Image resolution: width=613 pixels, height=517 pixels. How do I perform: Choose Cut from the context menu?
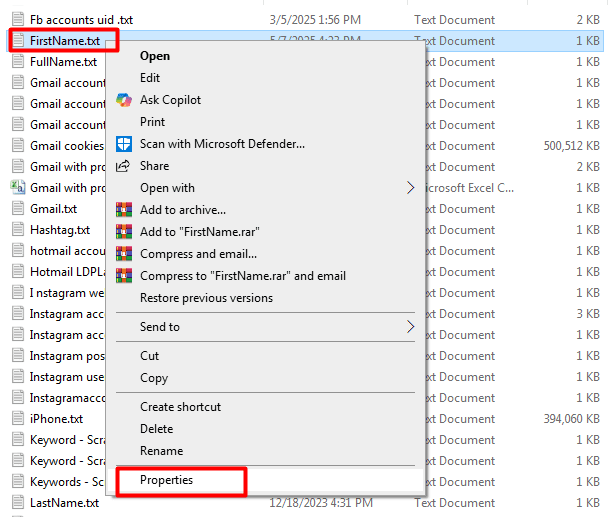(149, 355)
